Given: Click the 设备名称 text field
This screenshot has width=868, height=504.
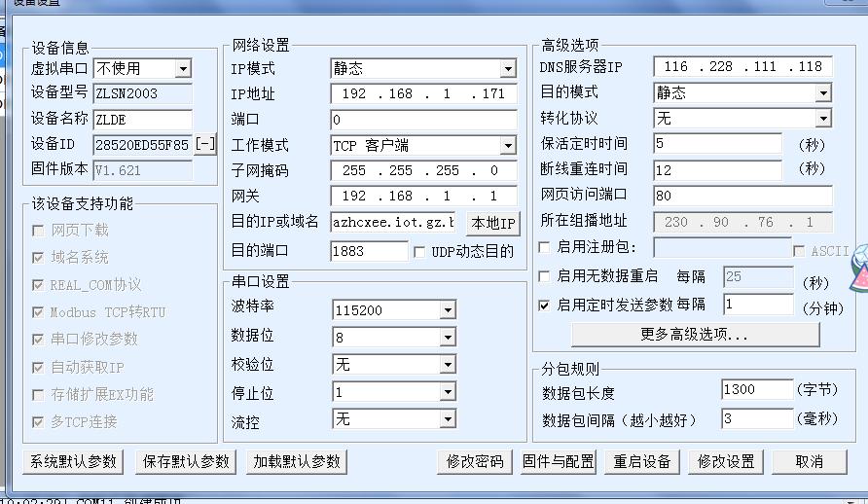Looking at the screenshot, I should (142, 120).
